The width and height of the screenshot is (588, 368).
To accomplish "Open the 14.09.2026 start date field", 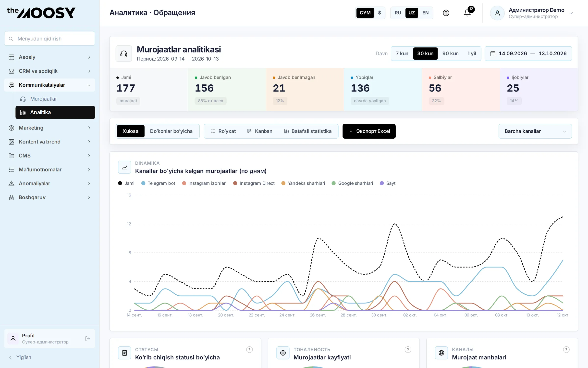I will pos(513,53).
